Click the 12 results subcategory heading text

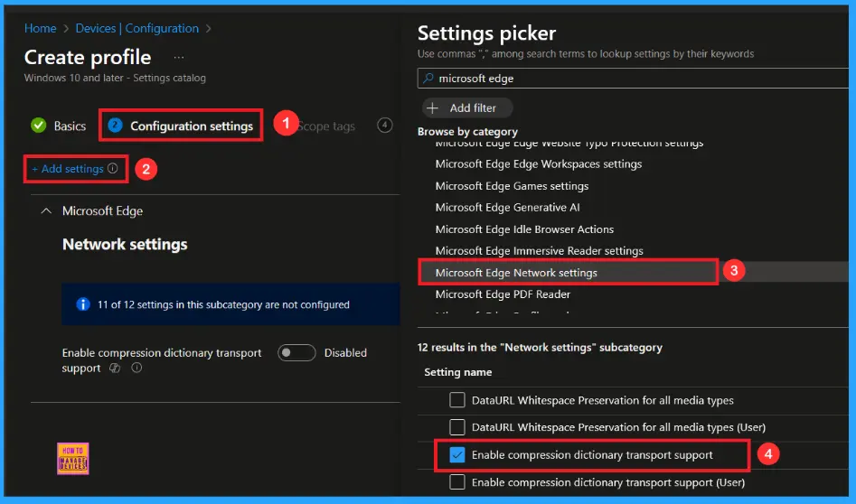540,348
